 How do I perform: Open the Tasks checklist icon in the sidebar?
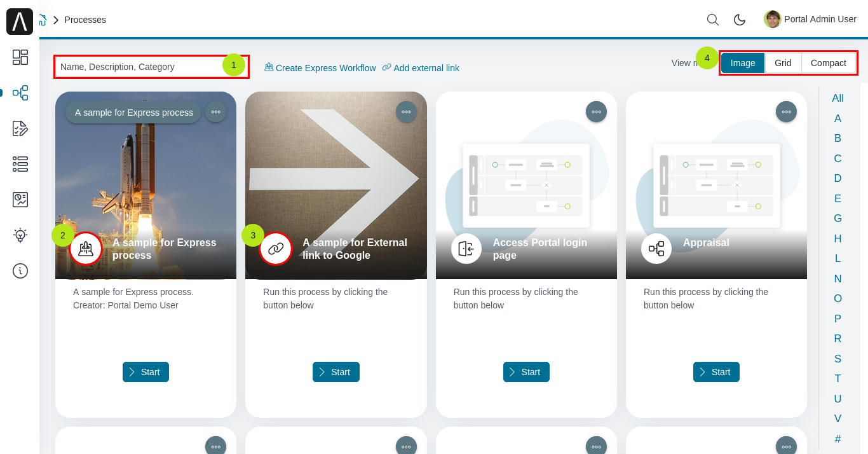click(x=20, y=128)
